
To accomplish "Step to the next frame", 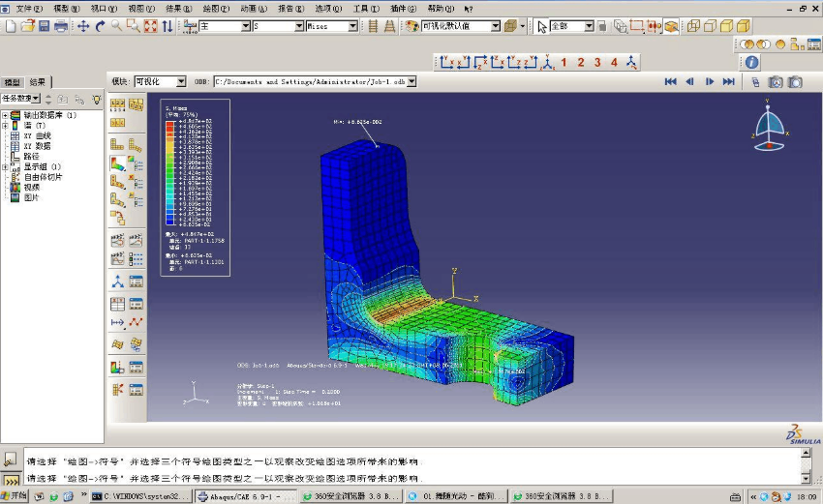I will pos(709,82).
